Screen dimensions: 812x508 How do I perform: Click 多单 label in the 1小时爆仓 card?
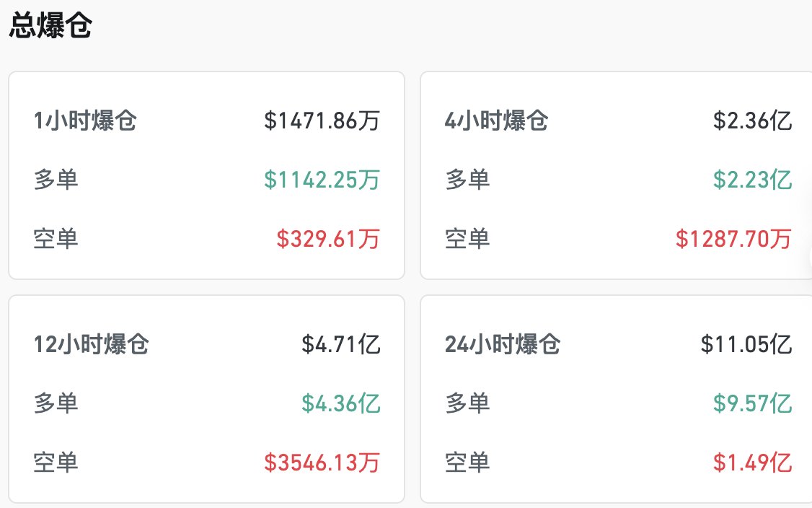click(x=56, y=180)
